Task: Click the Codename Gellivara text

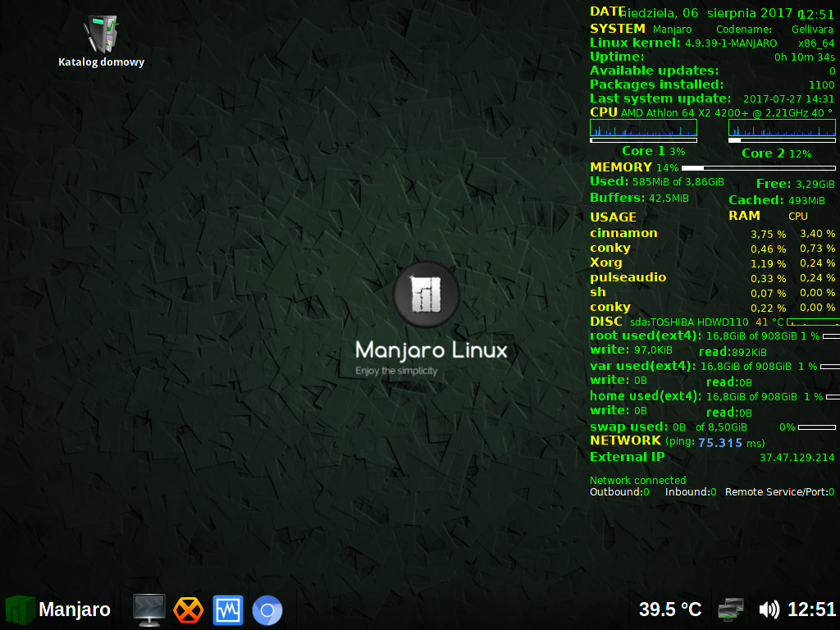Action: pyautogui.click(x=774, y=30)
